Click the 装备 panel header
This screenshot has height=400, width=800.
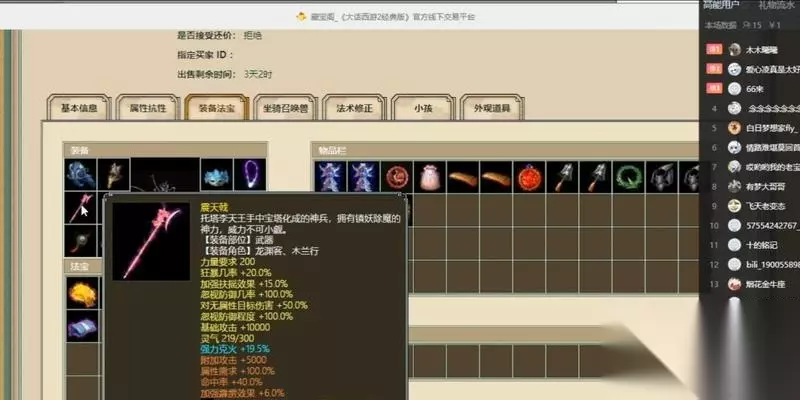tap(165, 151)
